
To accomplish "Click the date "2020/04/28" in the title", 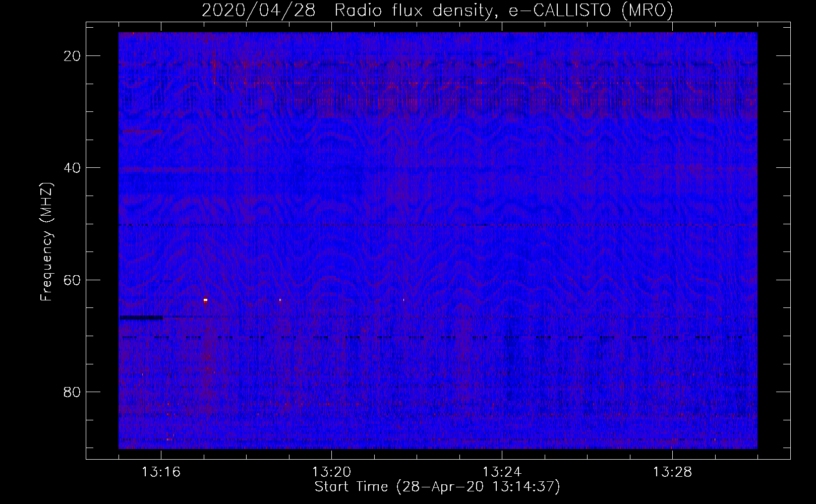I will click(259, 11).
